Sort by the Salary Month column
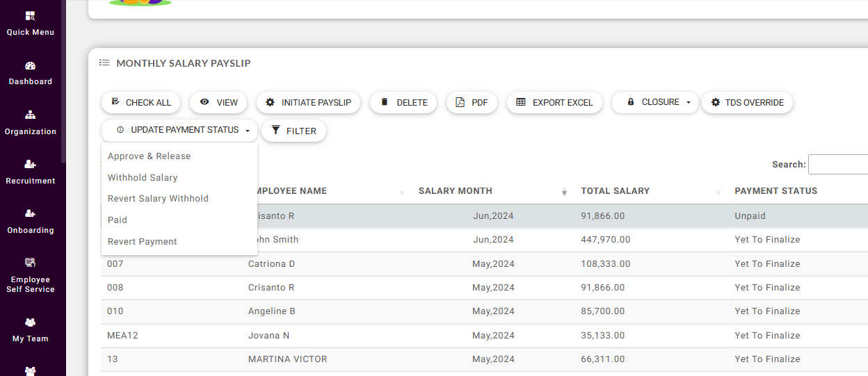The width and height of the screenshot is (868, 376). (x=455, y=191)
